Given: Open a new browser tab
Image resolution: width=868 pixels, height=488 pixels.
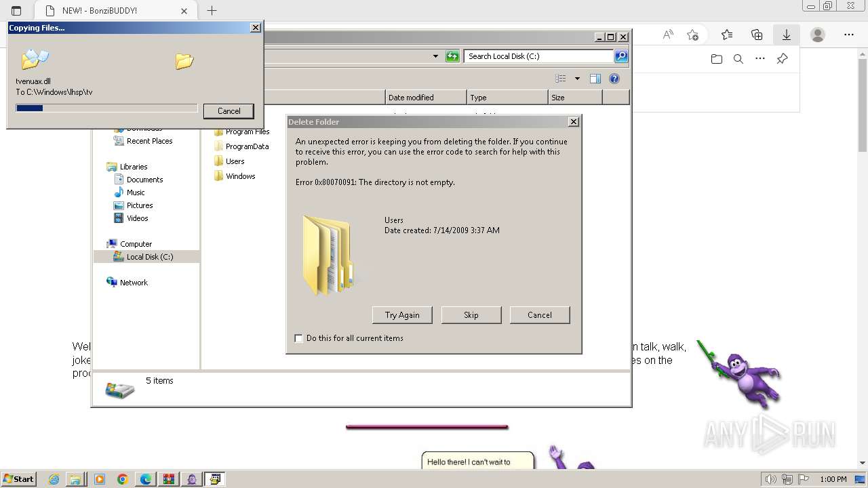Looking at the screenshot, I should click(212, 11).
